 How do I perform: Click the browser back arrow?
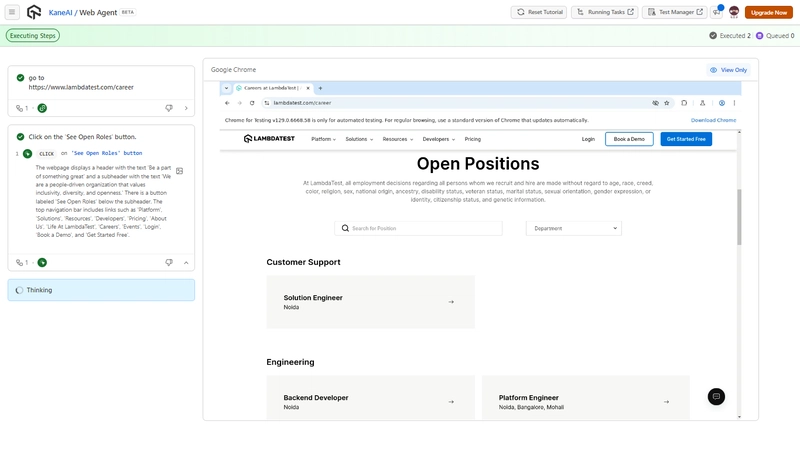coord(227,103)
